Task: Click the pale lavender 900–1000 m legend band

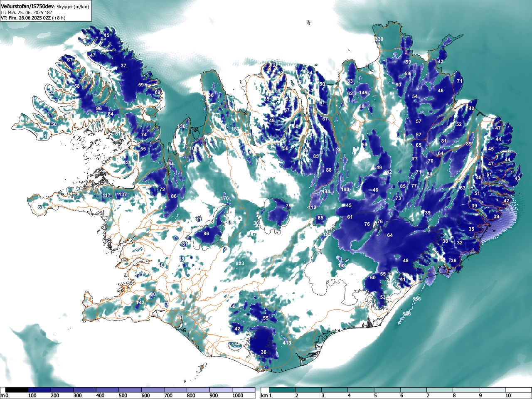Action: coord(221,390)
